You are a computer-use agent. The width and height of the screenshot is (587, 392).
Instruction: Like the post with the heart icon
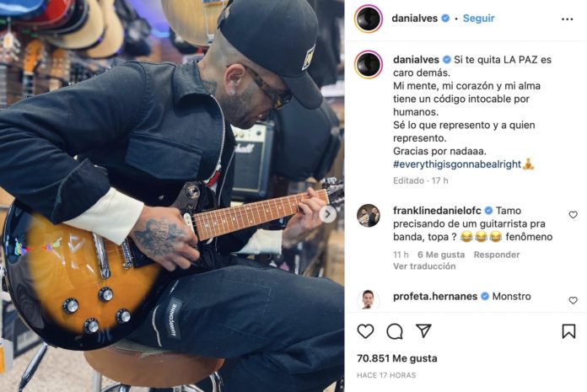pyautogui.click(x=365, y=331)
